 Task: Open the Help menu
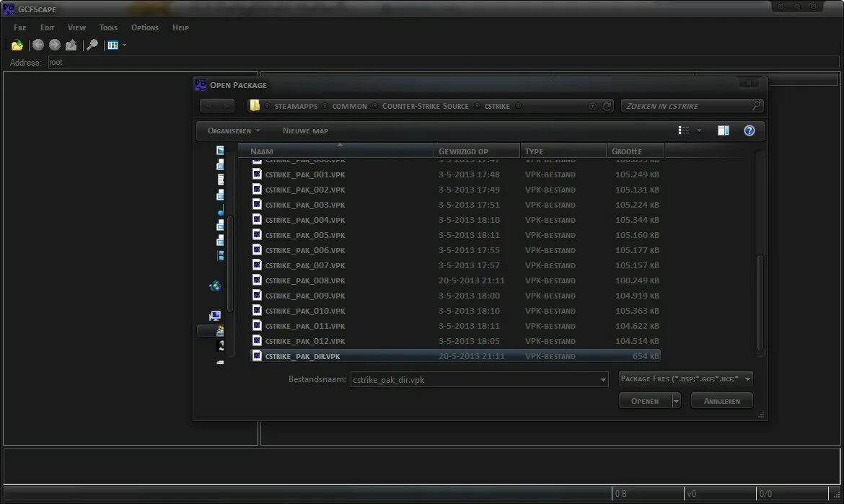[180, 27]
